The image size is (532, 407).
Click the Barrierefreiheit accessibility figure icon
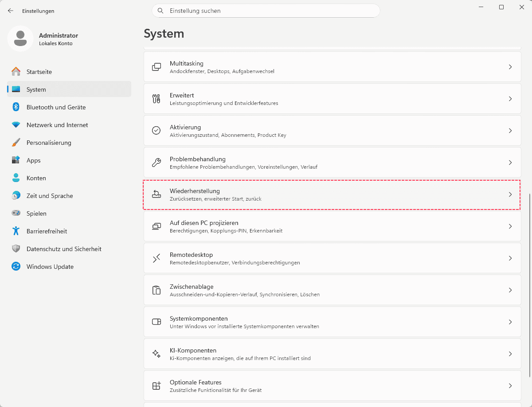click(16, 231)
